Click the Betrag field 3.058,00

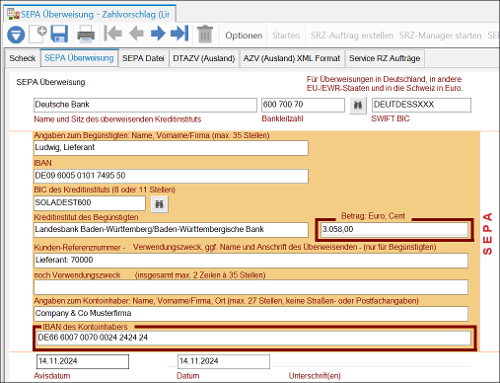pos(394,229)
